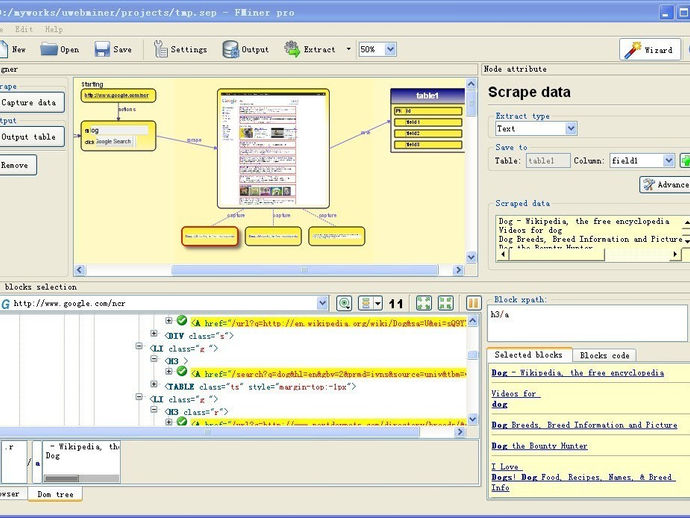Select the highlighted red-bordered capture node
Viewport: 690px width, 518px height.
coord(210,236)
